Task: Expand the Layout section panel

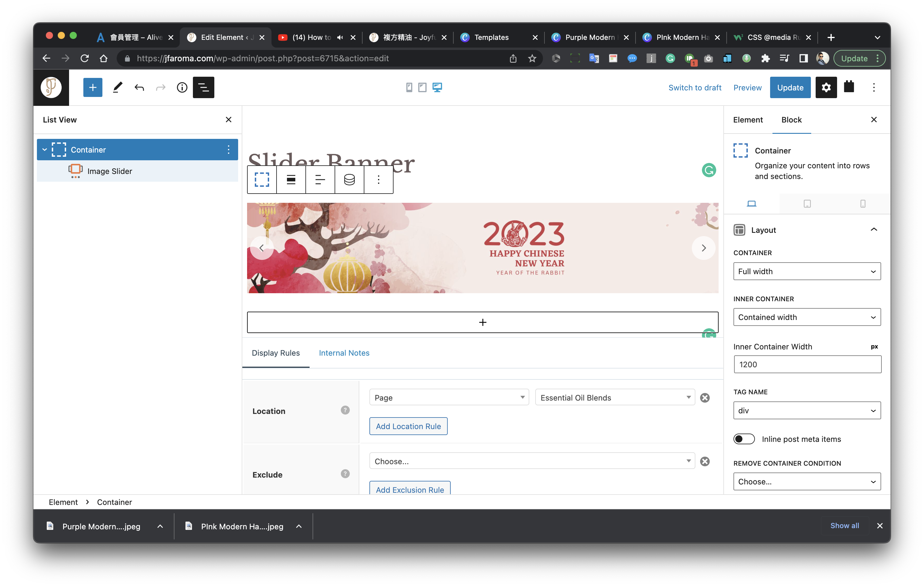Action: point(873,229)
